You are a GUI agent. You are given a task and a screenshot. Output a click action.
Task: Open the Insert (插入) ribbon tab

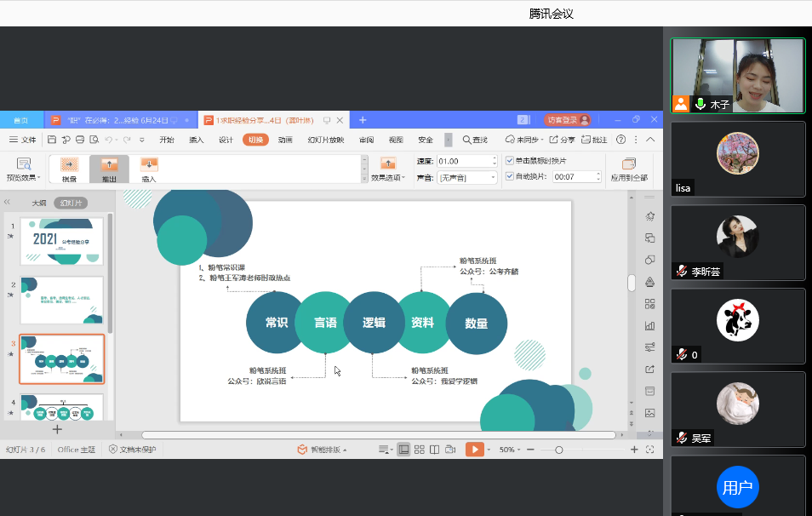pyautogui.click(x=197, y=140)
